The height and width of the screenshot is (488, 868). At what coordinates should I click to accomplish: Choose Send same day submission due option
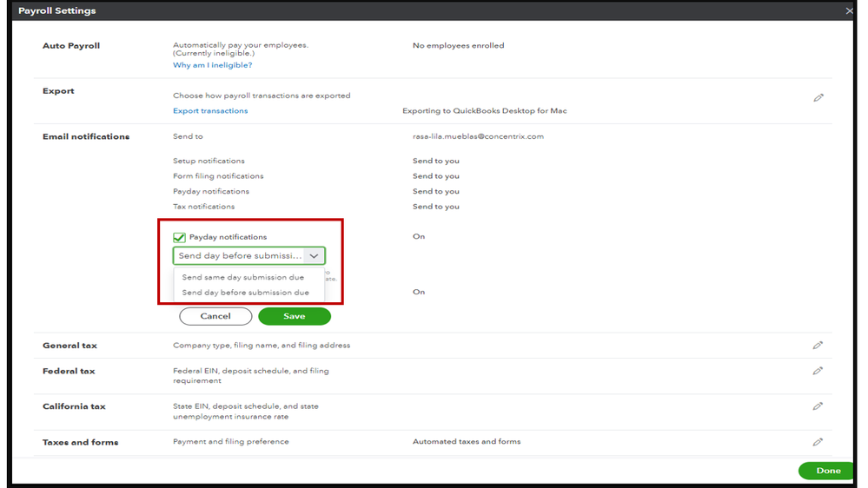[243, 277]
